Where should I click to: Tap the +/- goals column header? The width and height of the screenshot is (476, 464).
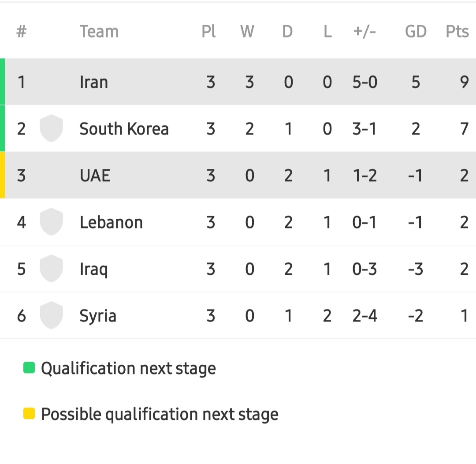coord(364,32)
